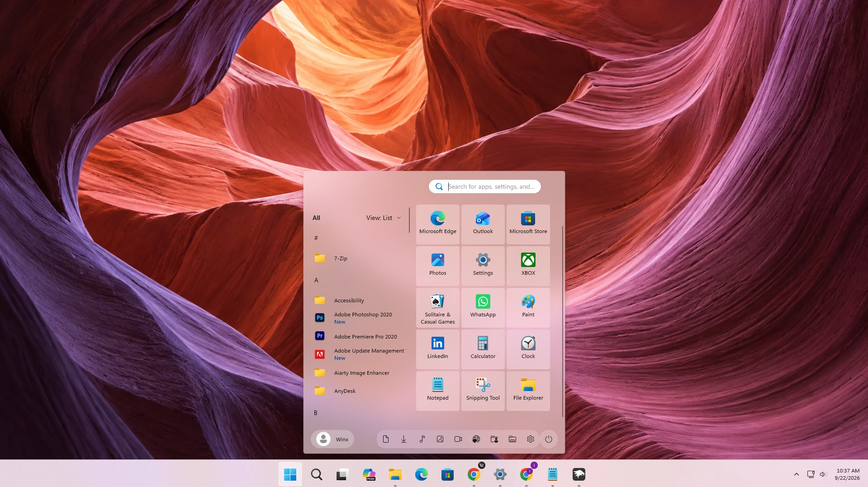Open Solitaire & Casual Games tile
Screen dimensions: 868x487
[x=437, y=307]
